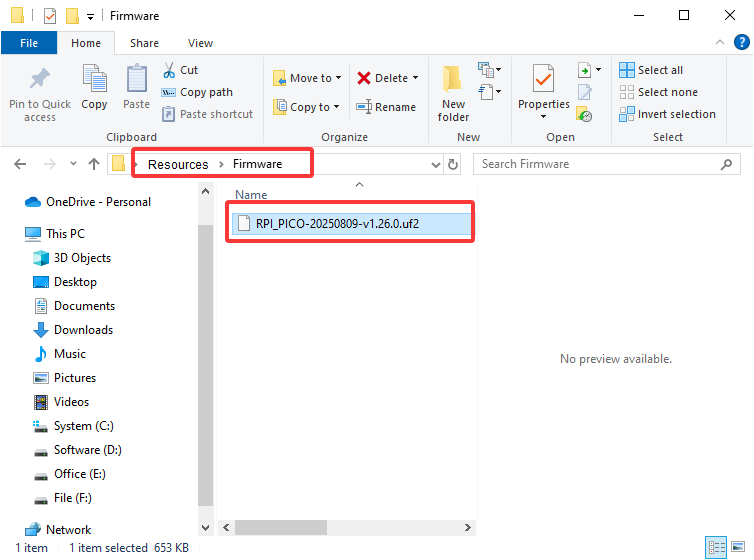
Task: Open Pictures in navigation pane
Action: 64,378
